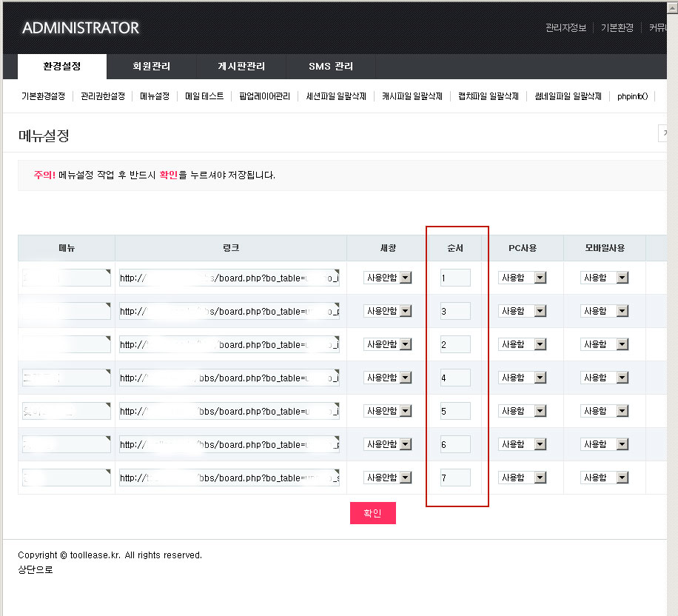
Task: Open the 팝업레이어관리 link
Action: [264, 96]
